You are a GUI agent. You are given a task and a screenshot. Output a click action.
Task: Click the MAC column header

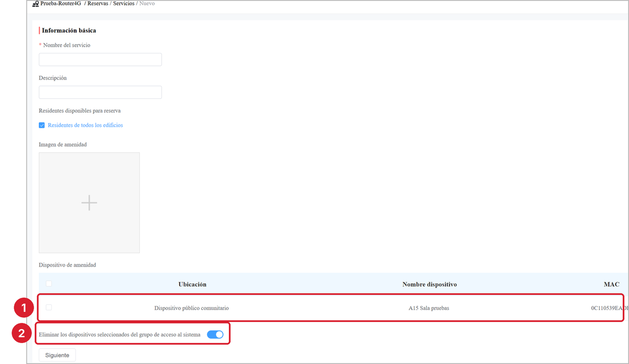click(612, 284)
